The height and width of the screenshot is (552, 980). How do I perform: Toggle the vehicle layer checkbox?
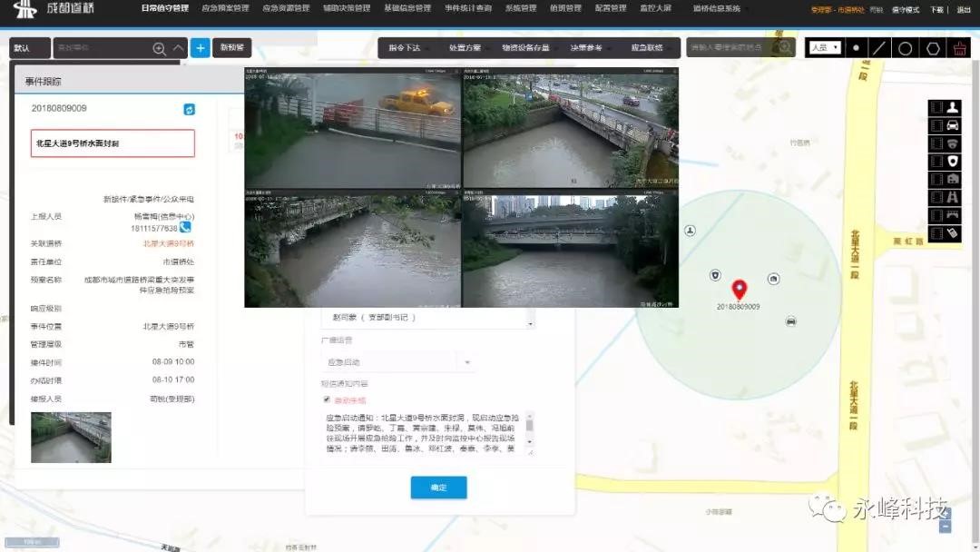[936, 125]
